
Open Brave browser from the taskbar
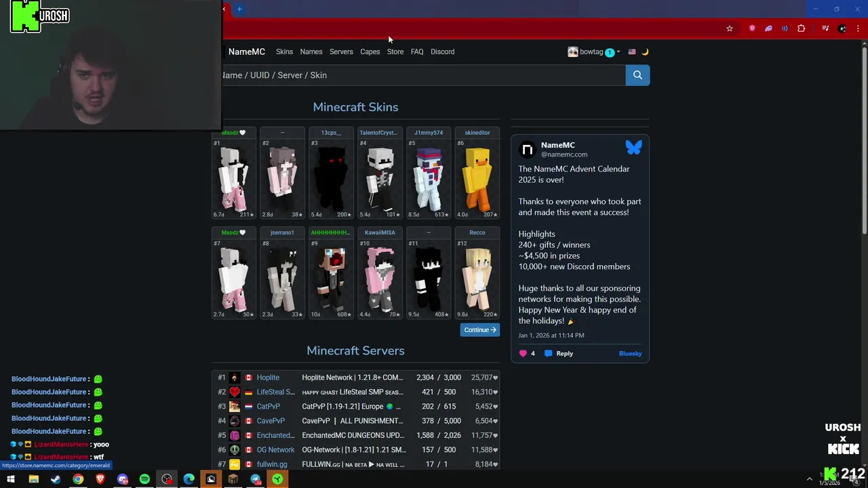coord(100,479)
